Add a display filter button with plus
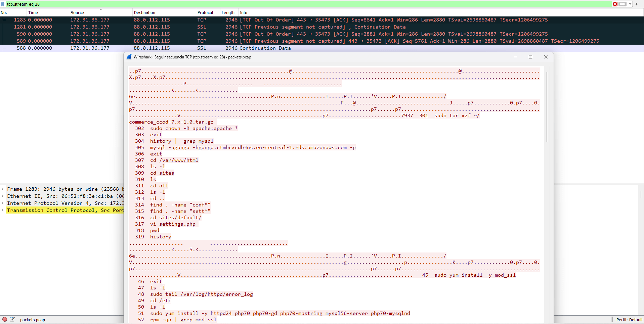The height and width of the screenshot is (324, 644). tap(636, 4)
